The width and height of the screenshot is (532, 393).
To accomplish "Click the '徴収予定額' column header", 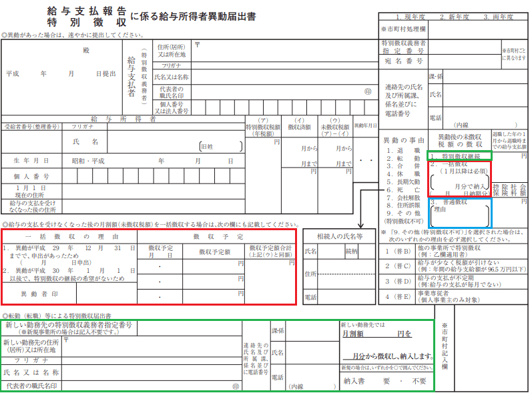I will [x=214, y=252].
